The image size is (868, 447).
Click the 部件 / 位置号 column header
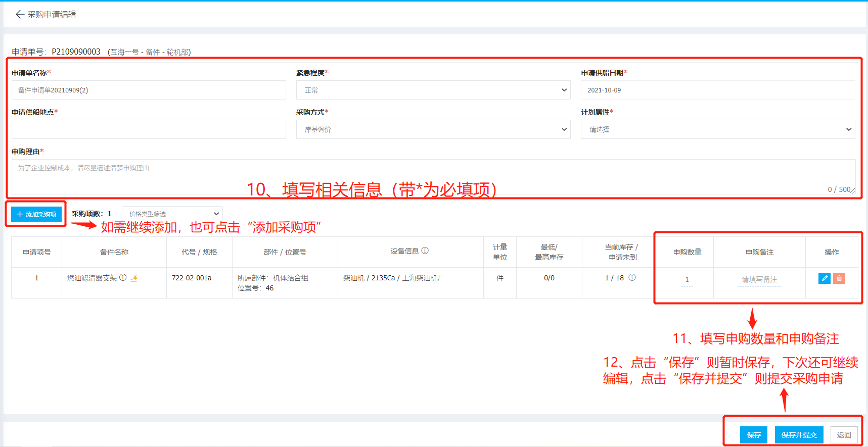tap(285, 252)
